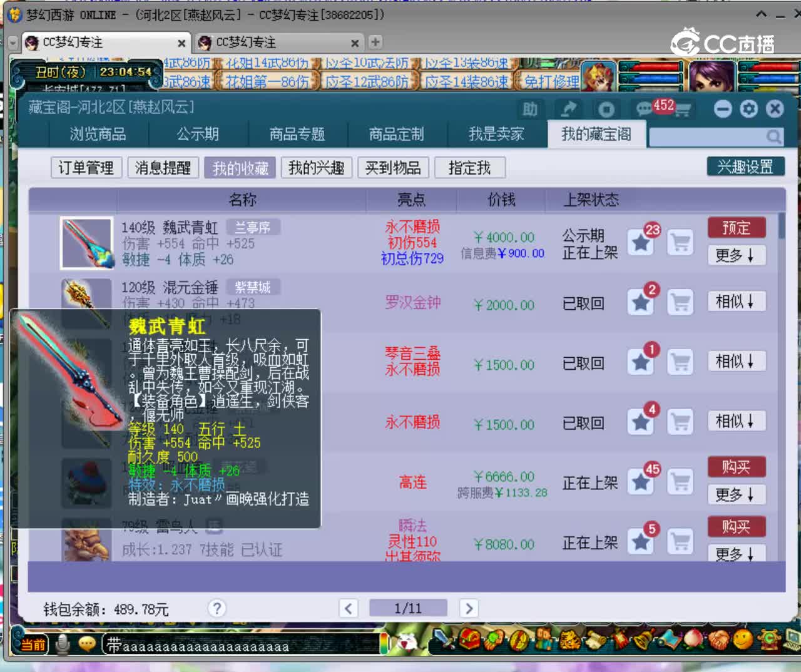The width and height of the screenshot is (801, 672).
Task: Click the tiger pet icon in bottom bar
Action: point(569,639)
